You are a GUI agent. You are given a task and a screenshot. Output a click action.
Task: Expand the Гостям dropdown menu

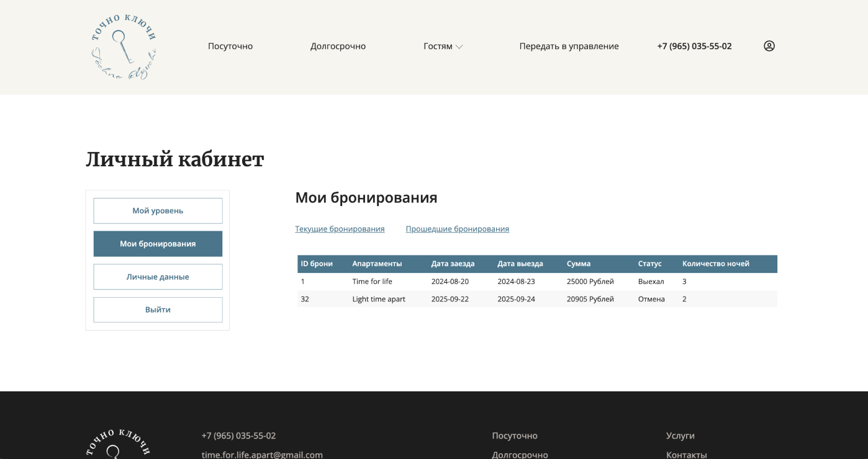click(x=442, y=46)
